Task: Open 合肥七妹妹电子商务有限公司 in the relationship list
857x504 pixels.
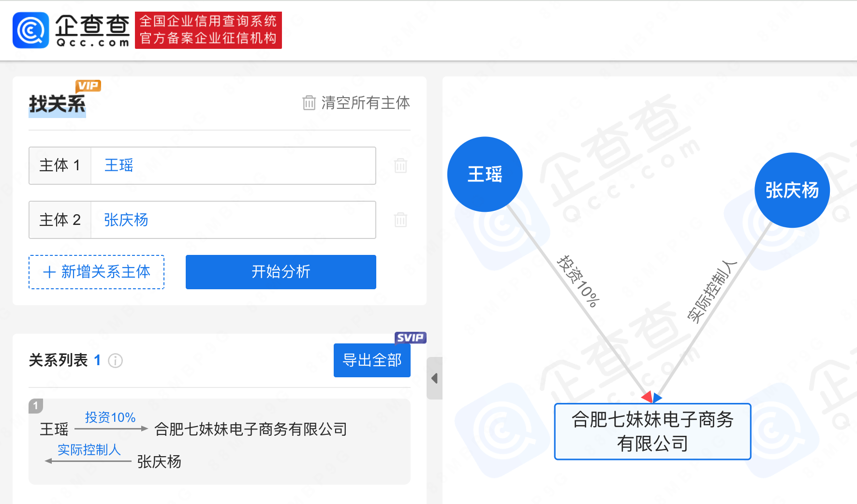Action: [x=251, y=429]
